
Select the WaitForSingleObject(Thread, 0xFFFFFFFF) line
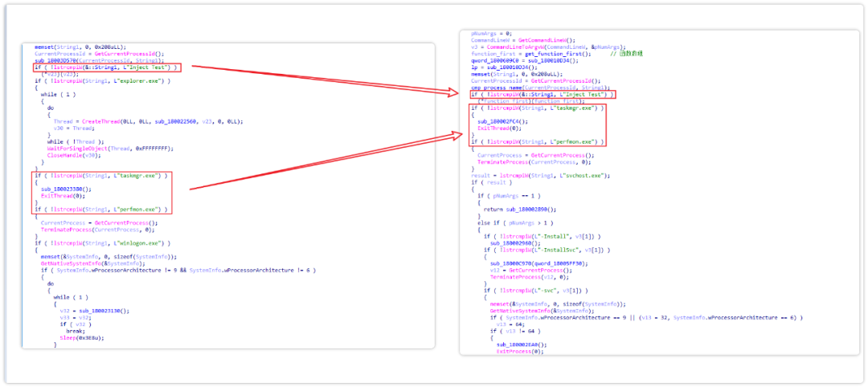(x=110, y=149)
